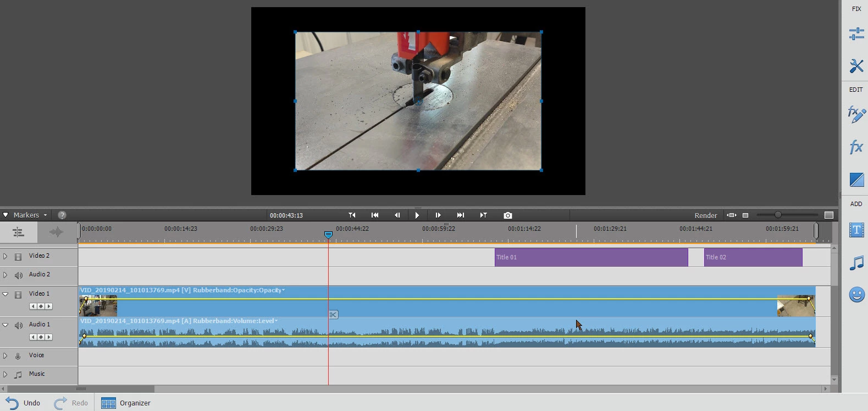Mute the Audio 1 track speaker
This screenshot has height=411, width=868.
pyautogui.click(x=18, y=325)
